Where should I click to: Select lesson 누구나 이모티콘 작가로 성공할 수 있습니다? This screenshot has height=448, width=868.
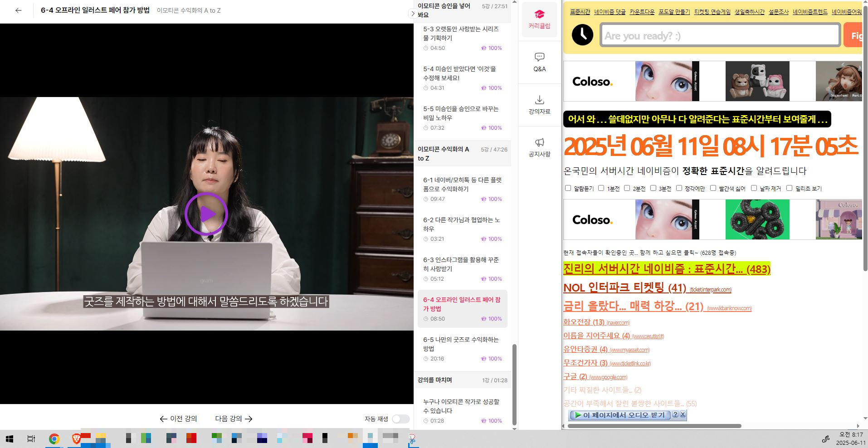462,411
